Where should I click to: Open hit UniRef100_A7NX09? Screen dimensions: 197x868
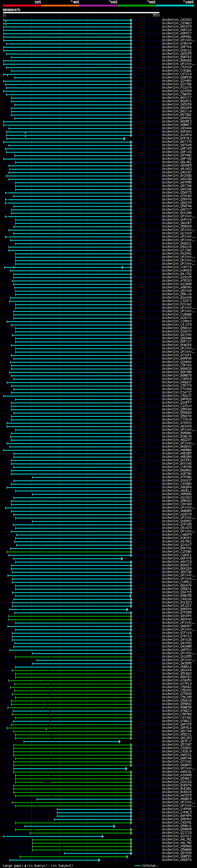pos(177,43)
